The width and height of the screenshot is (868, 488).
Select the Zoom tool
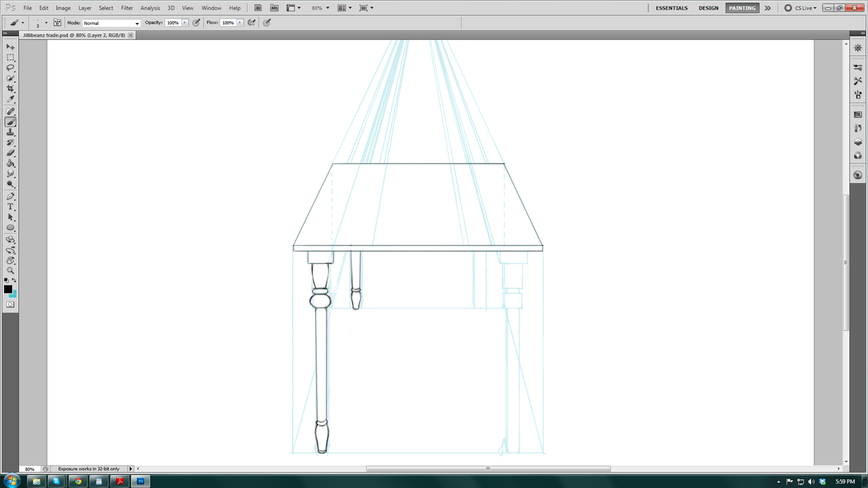click(x=11, y=271)
